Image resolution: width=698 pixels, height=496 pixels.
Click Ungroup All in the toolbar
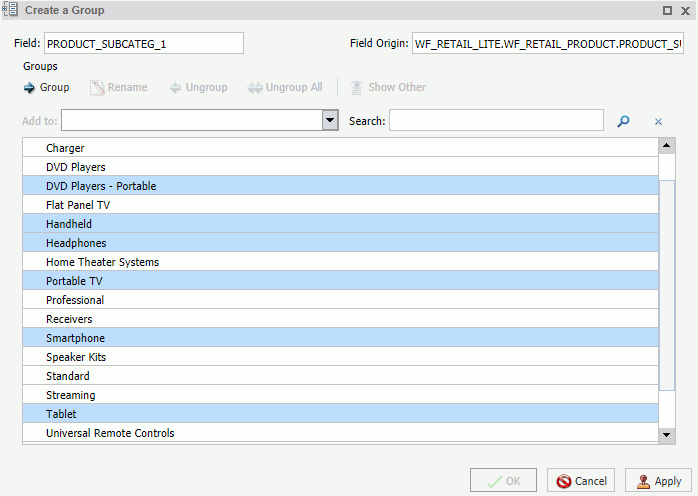pos(285,87)
